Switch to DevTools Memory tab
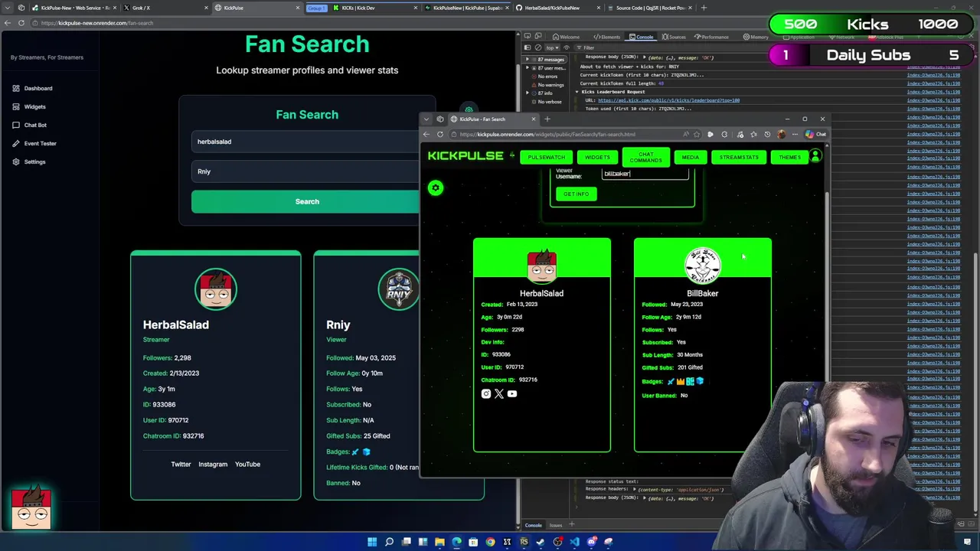This screenshot has height=551, width=980. click(x=755, y=37)
